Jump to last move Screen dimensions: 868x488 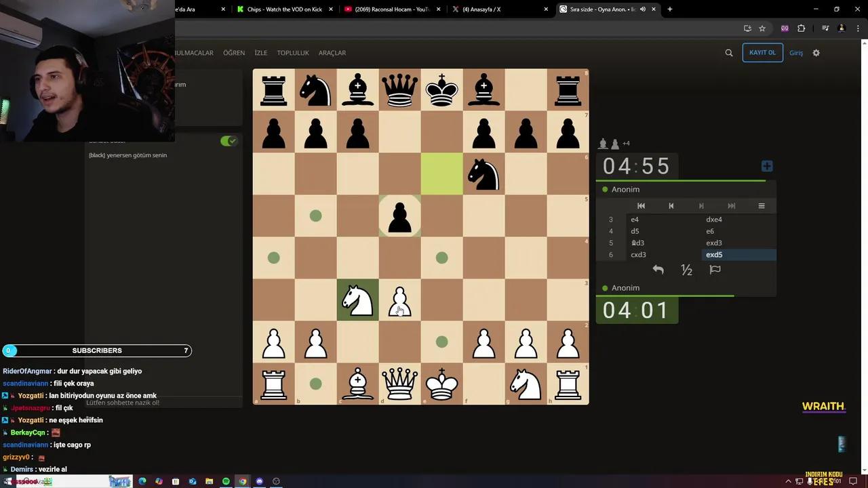click(x=731, y=206)
